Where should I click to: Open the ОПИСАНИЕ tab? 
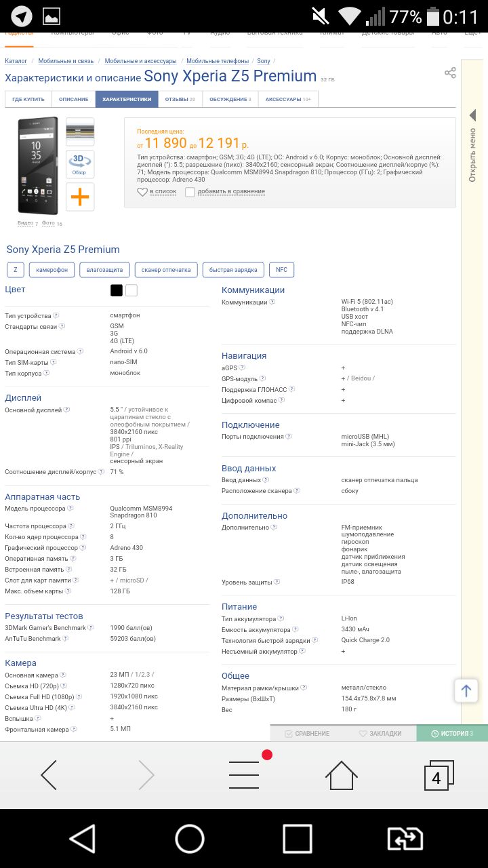point(73,99)
